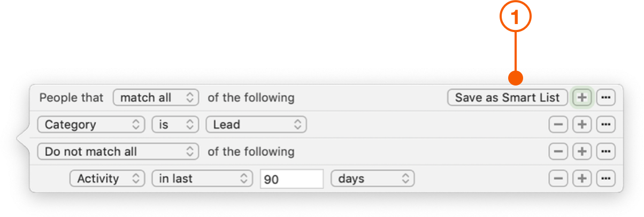Remove the Category is Lead rule with minus
The image size is (644, 217).
[558, 125]
